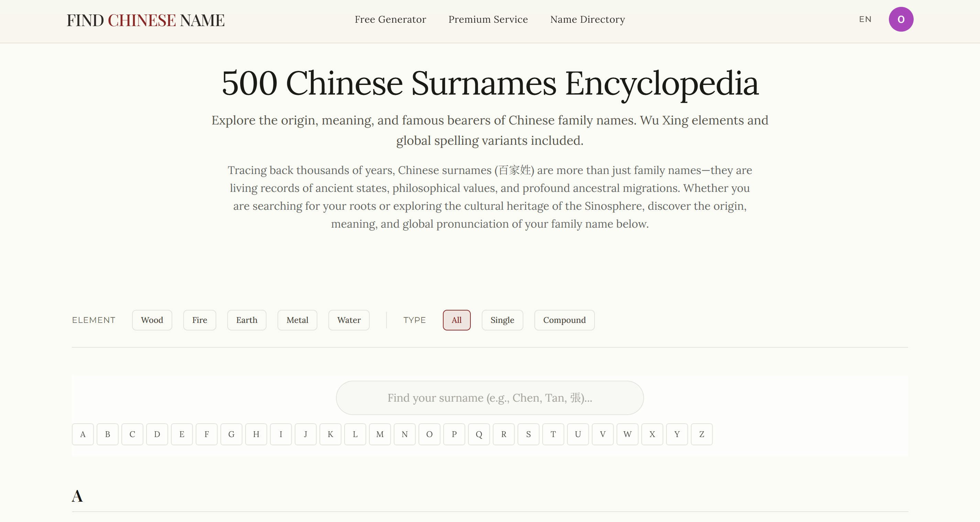Select letter H in alphabet index
Image resolution: width=980 pixels, height=522 pixels.
click(256, 434)
